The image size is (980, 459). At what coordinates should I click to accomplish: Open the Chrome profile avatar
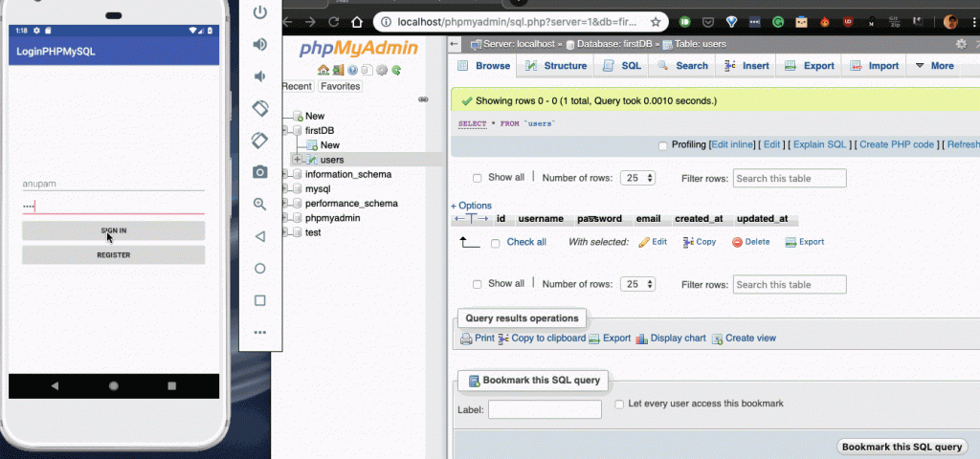pos(950,22)
